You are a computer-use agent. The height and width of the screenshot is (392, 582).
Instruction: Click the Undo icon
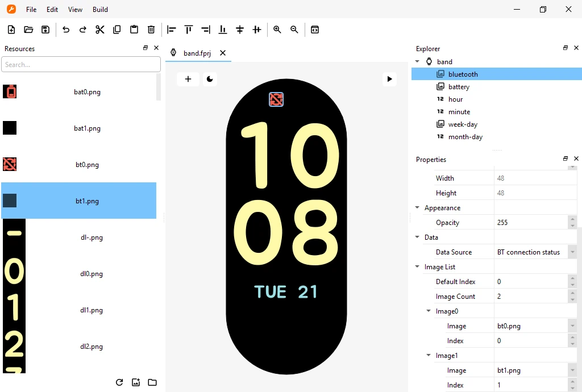pos(66,30)
